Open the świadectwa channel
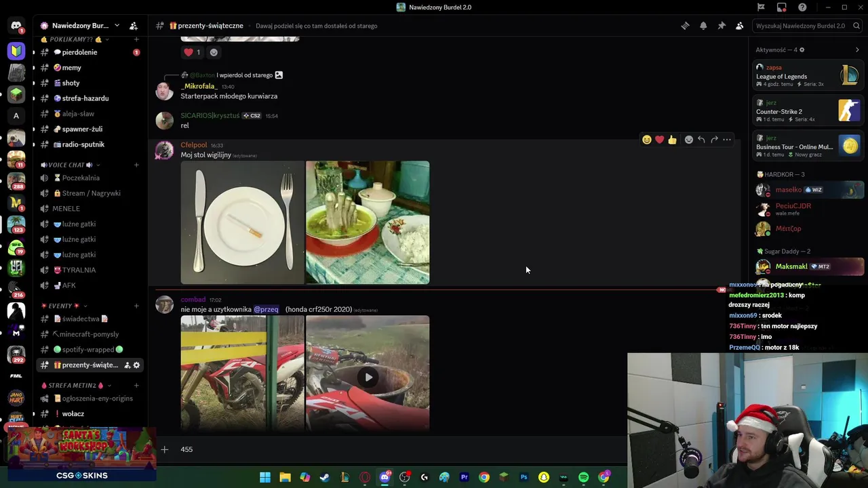Image resolution: width=868 pixels, height=488 pixels. click(x=90, y=319)
